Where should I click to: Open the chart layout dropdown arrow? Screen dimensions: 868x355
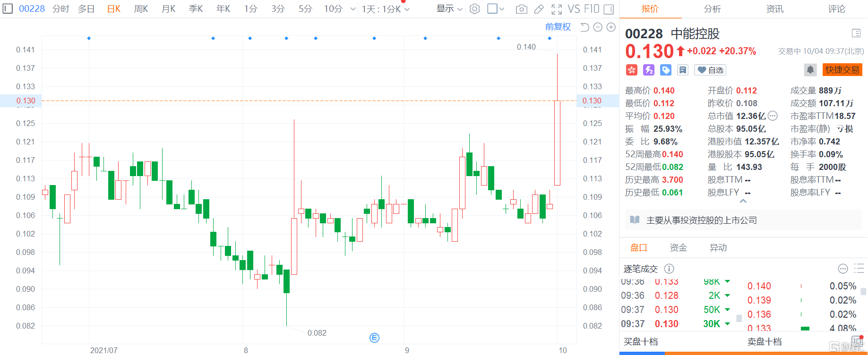pyautogui.click(x=502, y=9)
